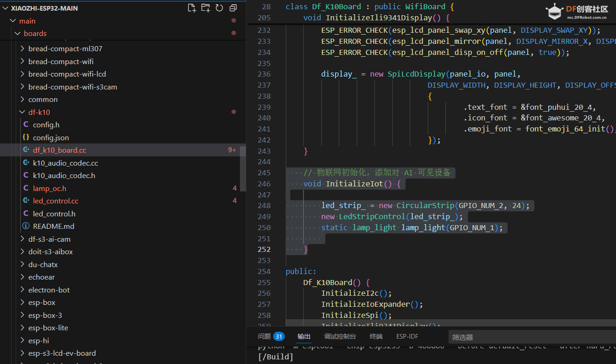Expand the esp-box-lite folder

[23, 328]
